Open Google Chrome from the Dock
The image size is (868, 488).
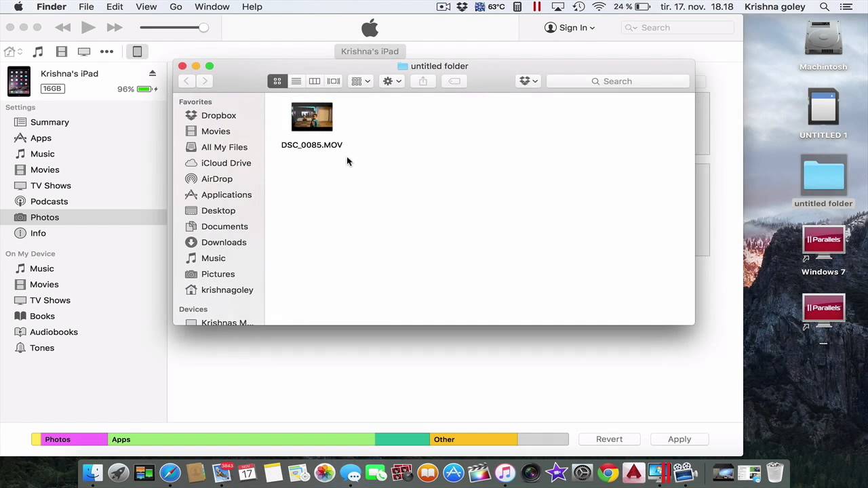click(608, 472)
